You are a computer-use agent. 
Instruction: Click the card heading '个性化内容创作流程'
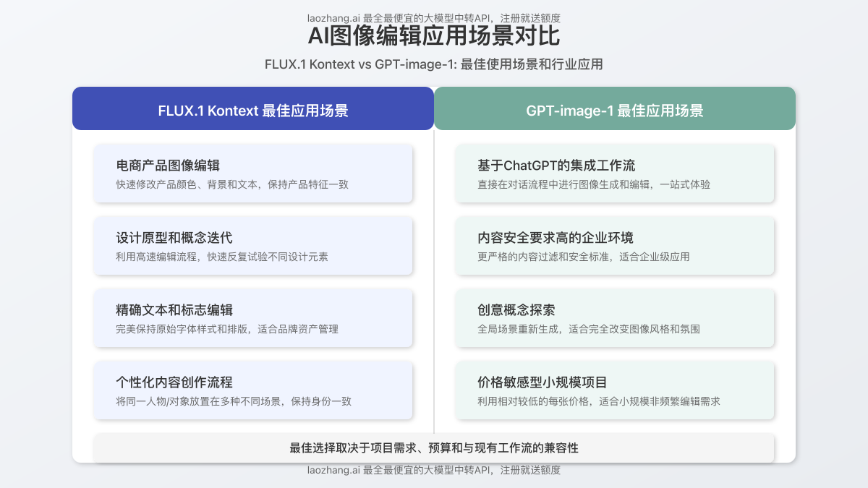174,382
